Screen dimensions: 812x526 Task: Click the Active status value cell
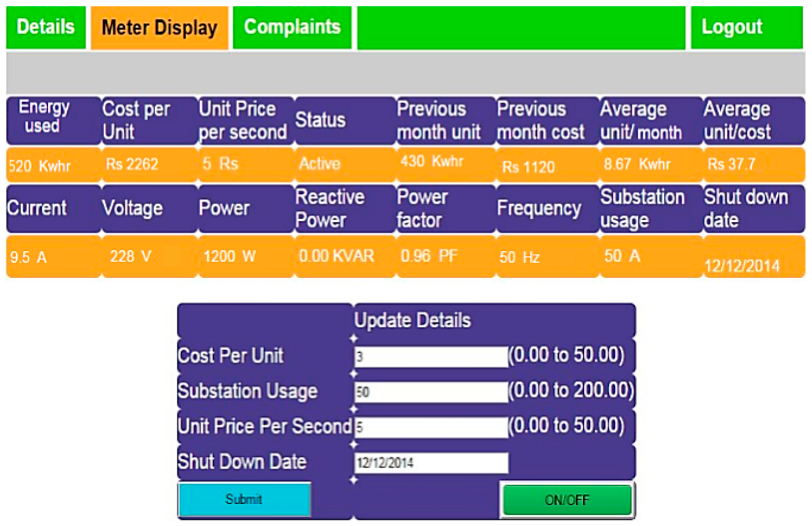coord(320,164)
